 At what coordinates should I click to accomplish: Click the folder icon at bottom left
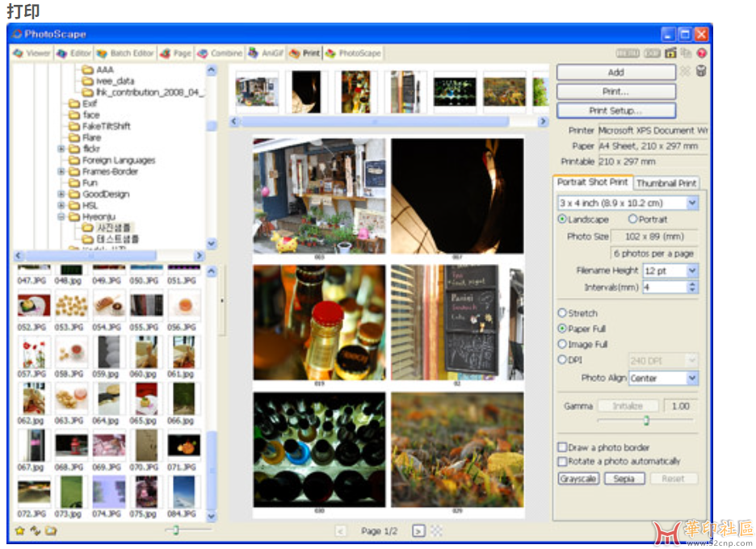[51, 530]
